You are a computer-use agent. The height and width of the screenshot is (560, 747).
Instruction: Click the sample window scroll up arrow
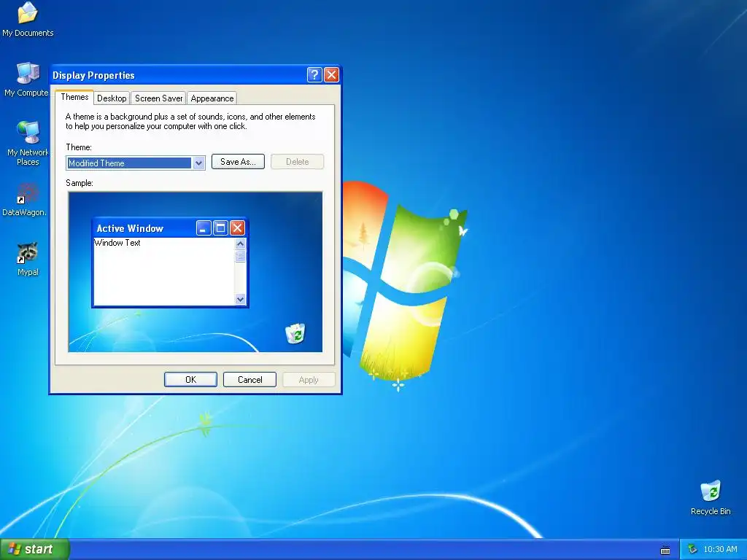click(x=240, y=244)
